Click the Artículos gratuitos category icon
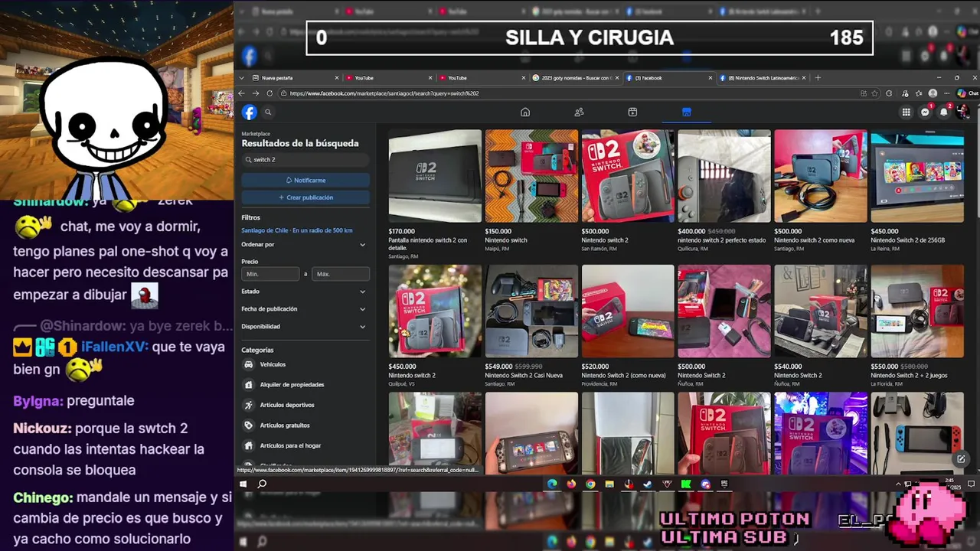980x551 pixels. coord(249,425)
